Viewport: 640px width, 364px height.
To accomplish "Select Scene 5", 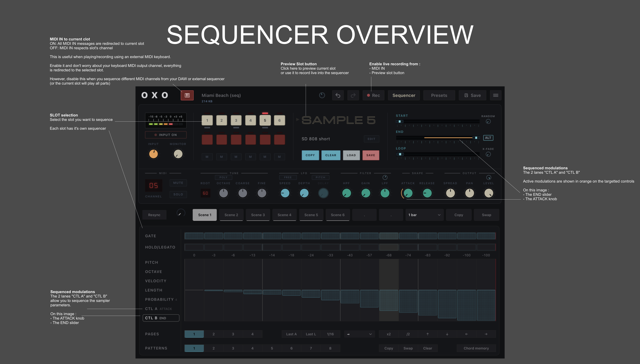I will click(x=311, y=215).
